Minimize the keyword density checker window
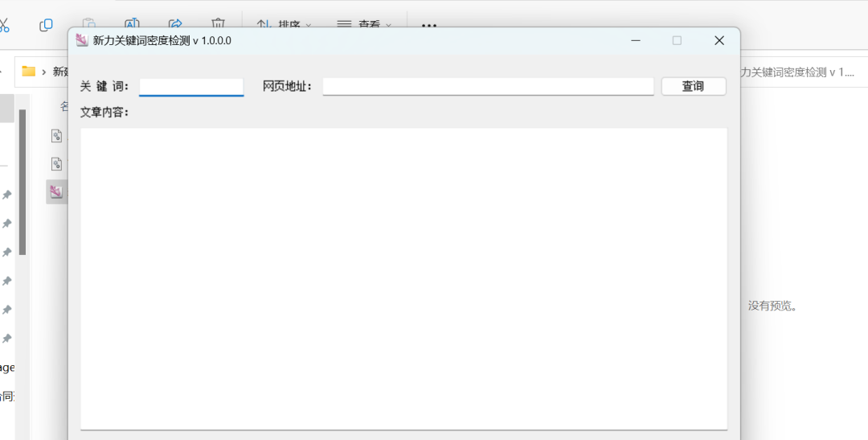This screenshot has height=440, width=868. (x=636, y=40)
